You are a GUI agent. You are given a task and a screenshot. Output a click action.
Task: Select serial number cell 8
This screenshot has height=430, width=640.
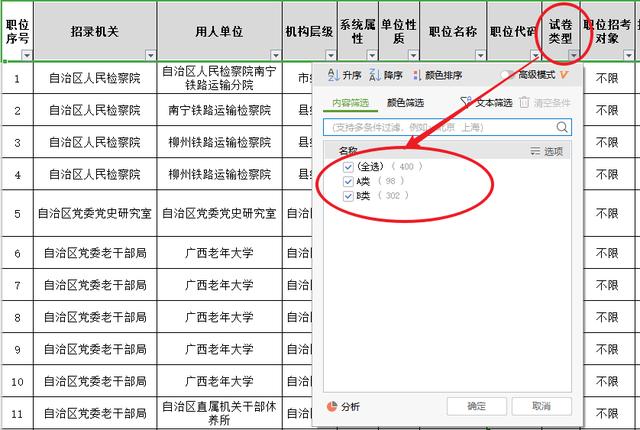(x=18, y=317)
